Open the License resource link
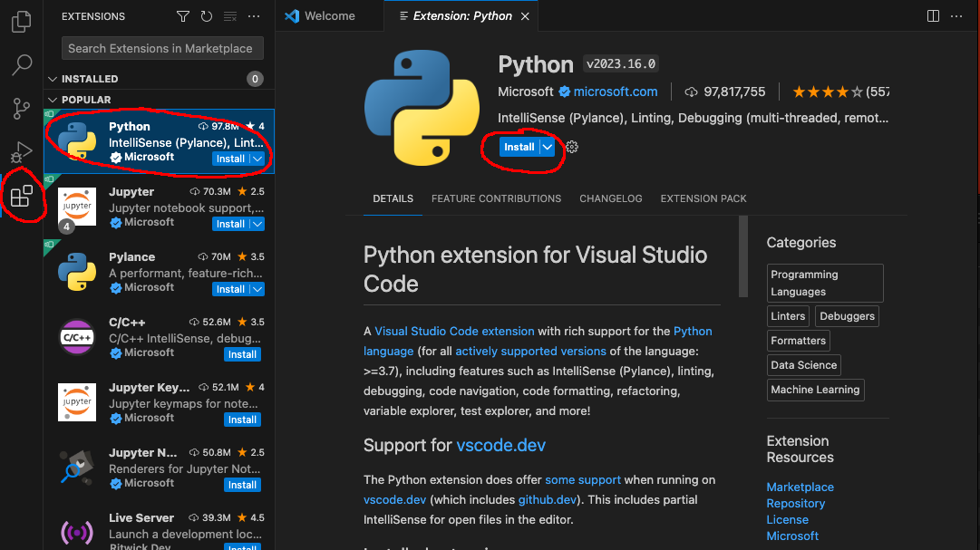 (x=788, y=519)
